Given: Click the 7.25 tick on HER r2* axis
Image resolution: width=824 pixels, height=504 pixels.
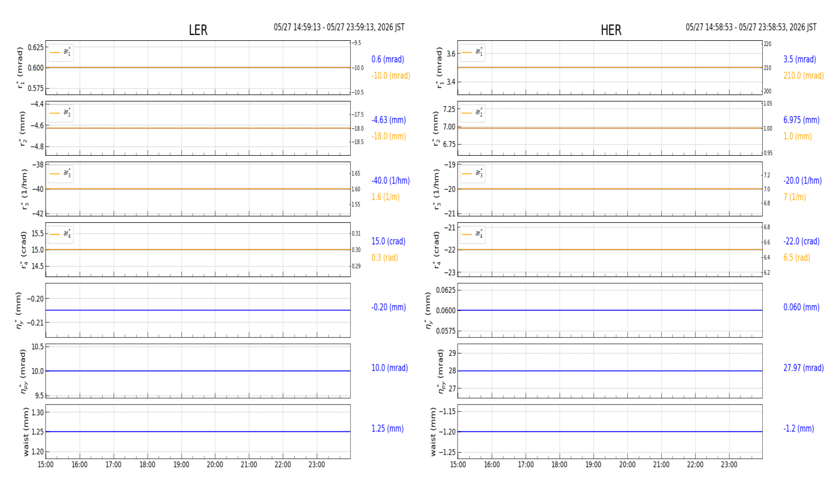Looking at the screenshot, I should point(448,109).
